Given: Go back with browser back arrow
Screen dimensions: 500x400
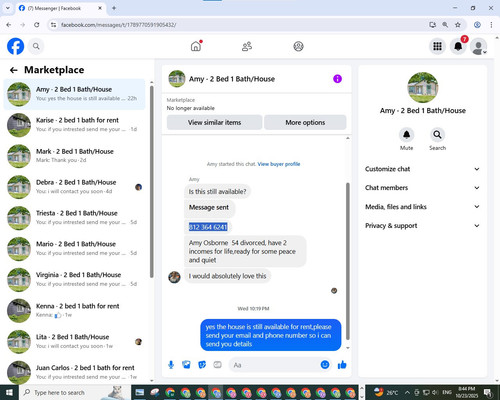Looking at the screenshot, I should [x=9, y=25].
